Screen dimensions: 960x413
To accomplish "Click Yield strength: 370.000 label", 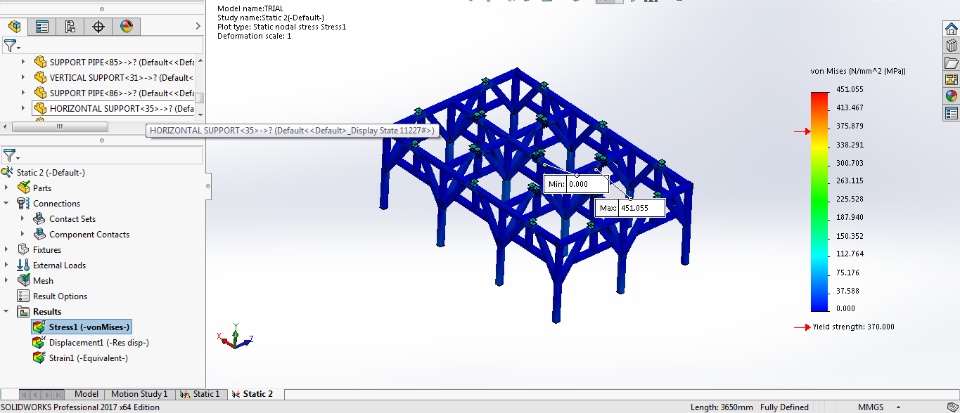I will coord(853,327).
